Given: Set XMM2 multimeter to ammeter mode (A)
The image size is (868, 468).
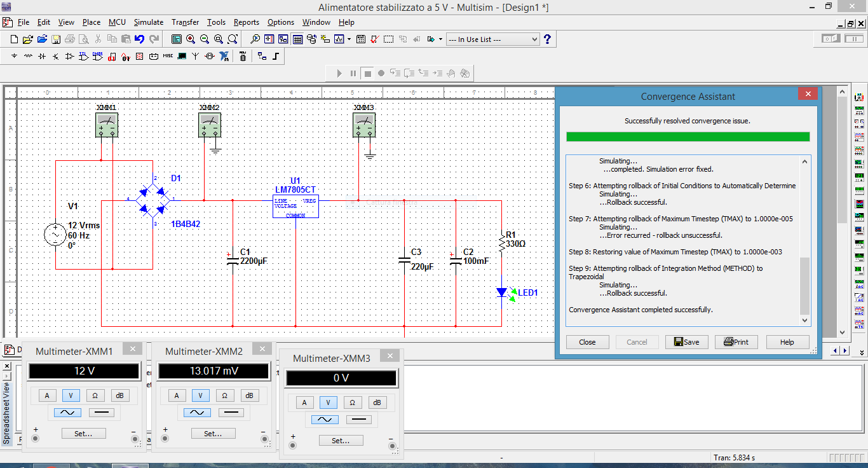Looking at the screenshot, I should pos(177,396).
